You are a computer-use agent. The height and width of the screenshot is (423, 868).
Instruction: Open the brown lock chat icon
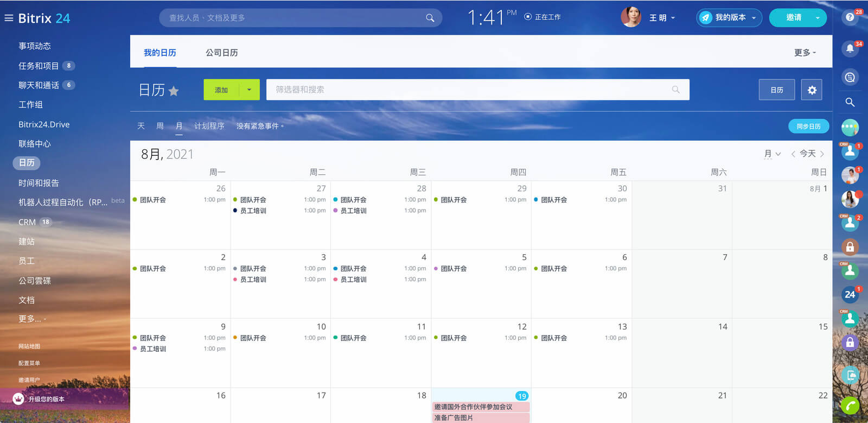coord(850,247)
